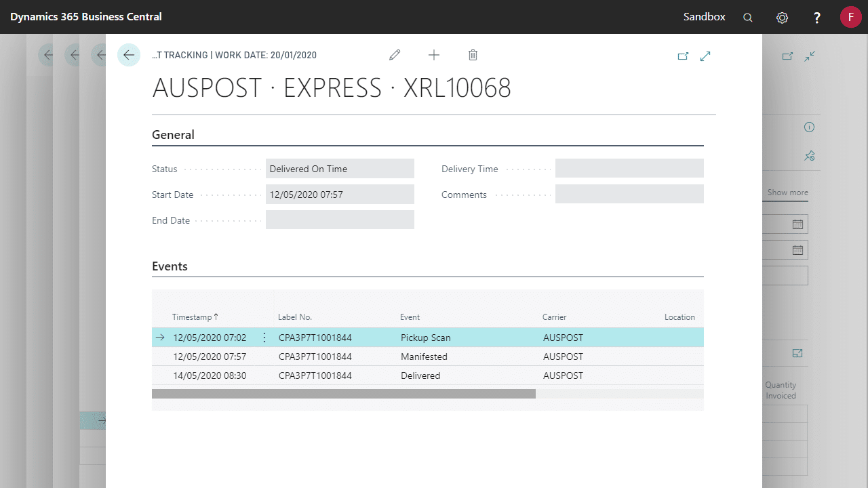Click the Events horizontal scrollbar
The width and height of the screenshot is (868, 488).
click(x=343, y=394)
